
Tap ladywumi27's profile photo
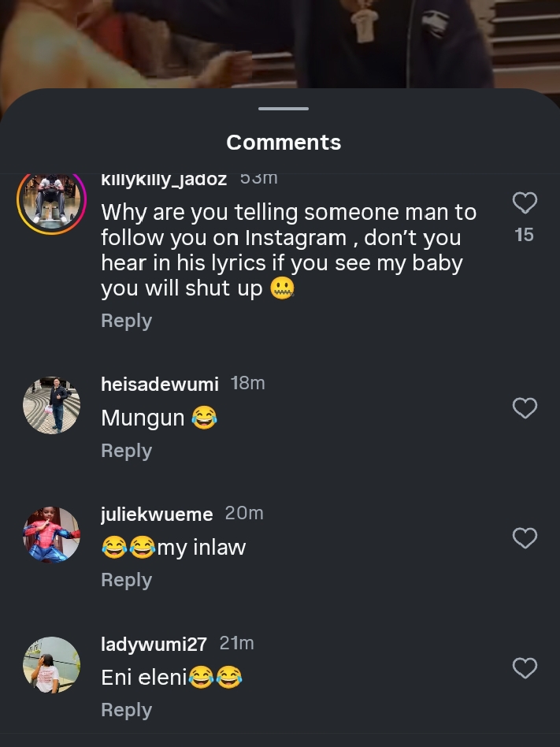pos(51,665)
